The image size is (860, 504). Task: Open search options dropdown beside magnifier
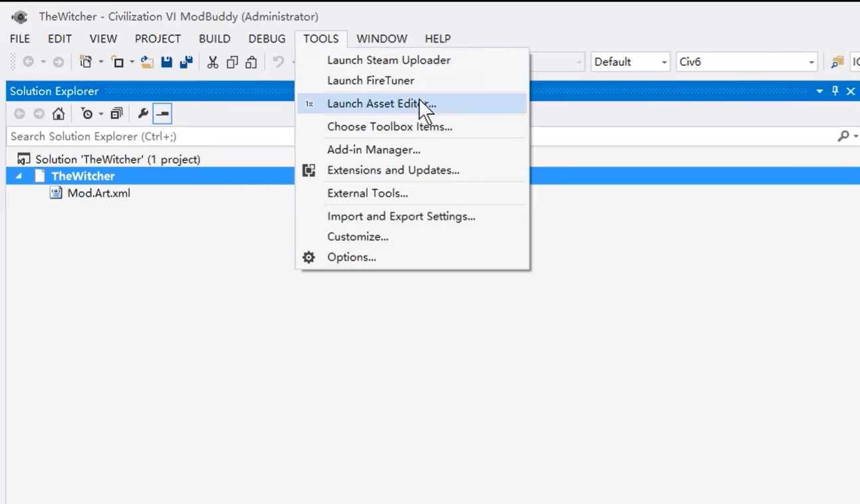click(x=855, y=136)
